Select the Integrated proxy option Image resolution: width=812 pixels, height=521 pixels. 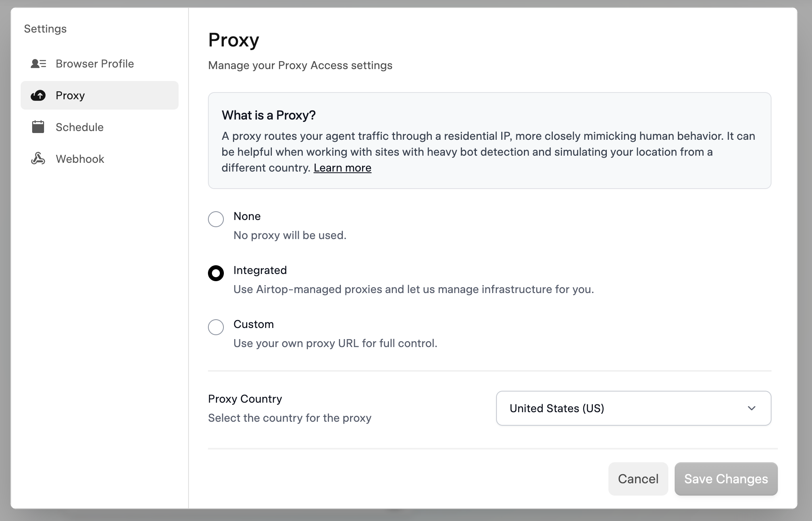click(216, 273)
